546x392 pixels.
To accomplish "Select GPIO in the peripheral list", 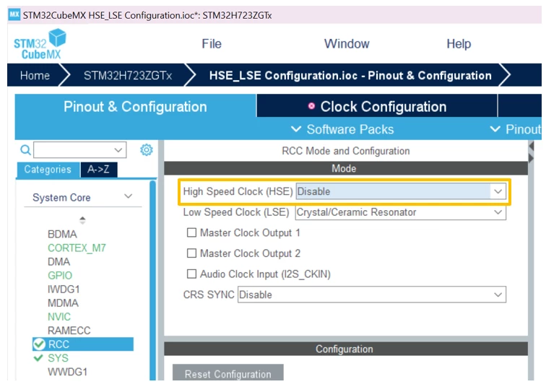I will (x=60, y=275).
